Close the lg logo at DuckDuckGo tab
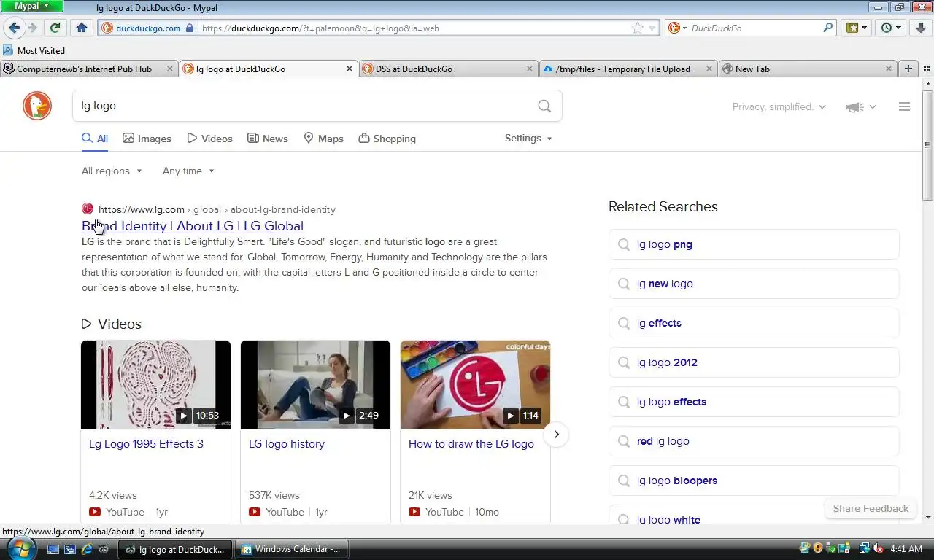Screen dimensions: 934x560 [x=349, y=69]
